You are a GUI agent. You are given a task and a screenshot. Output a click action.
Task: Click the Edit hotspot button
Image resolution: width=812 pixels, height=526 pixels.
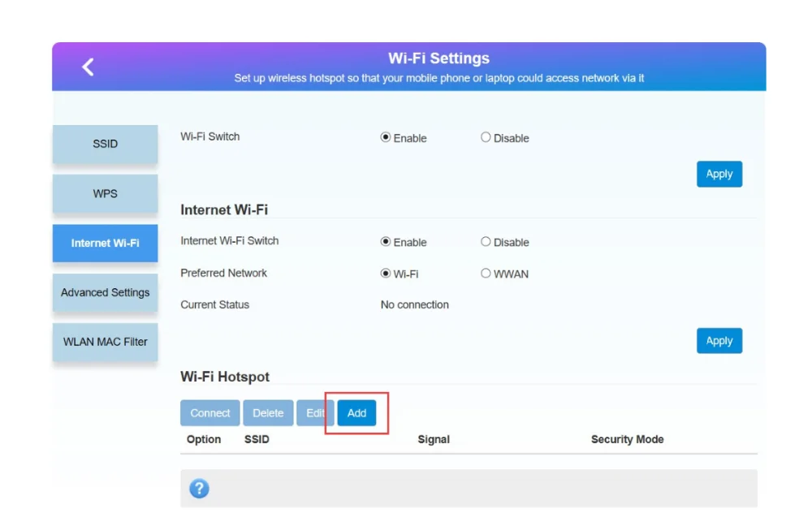pyautogui.click(x=315, y=413)
